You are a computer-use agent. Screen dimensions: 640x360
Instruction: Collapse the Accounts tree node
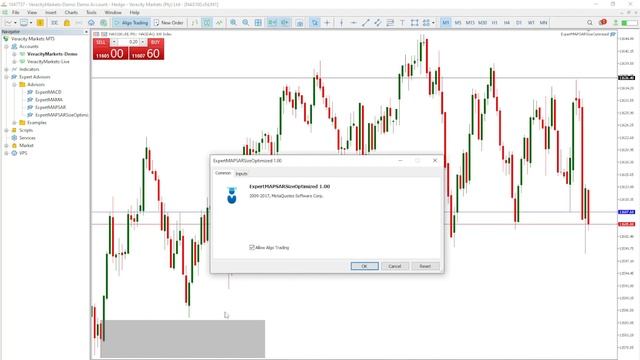tap(7, 47)
